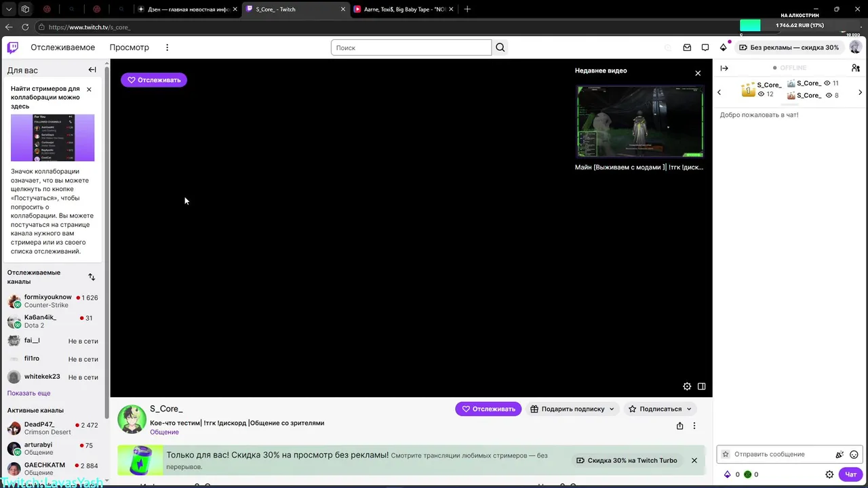
Task: Click the Показать еще link
Action: pyautogui.click(x=28, y=393)
